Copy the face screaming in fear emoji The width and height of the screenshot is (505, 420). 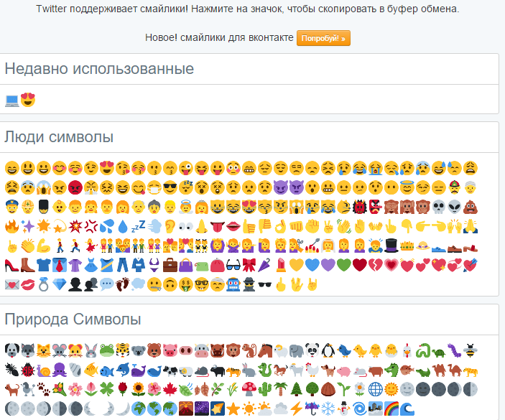[x=44, y=187]
